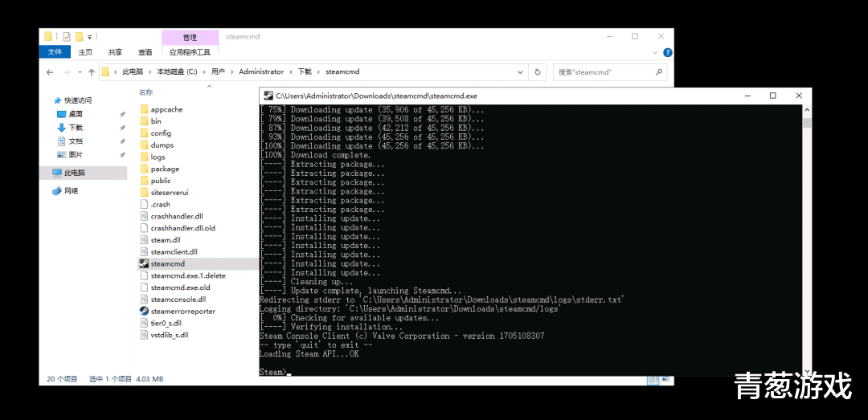Expand the chevron after 此电脑 in the breadcrumb

150,72
